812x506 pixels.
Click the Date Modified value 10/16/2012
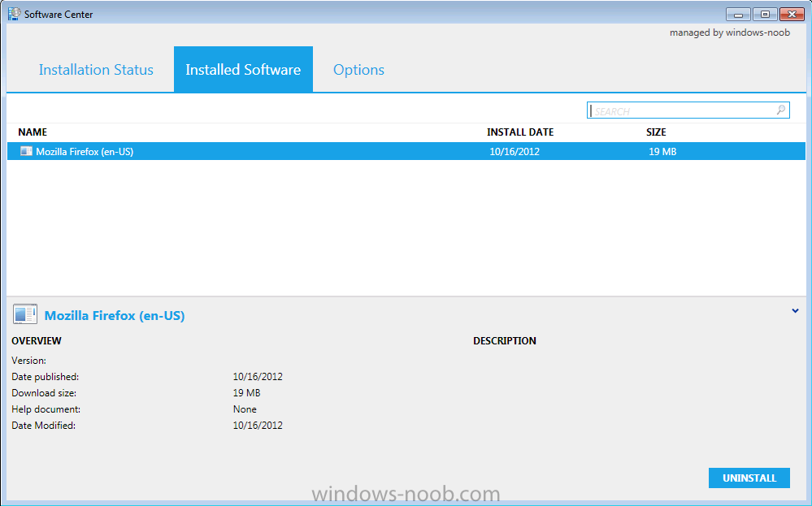258,426
